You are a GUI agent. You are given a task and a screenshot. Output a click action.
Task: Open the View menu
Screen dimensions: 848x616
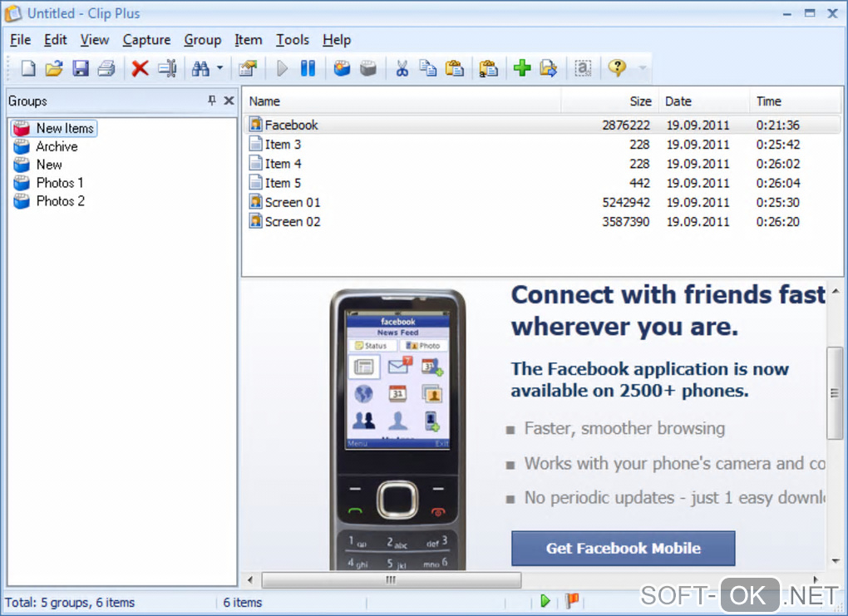point(95,40)
